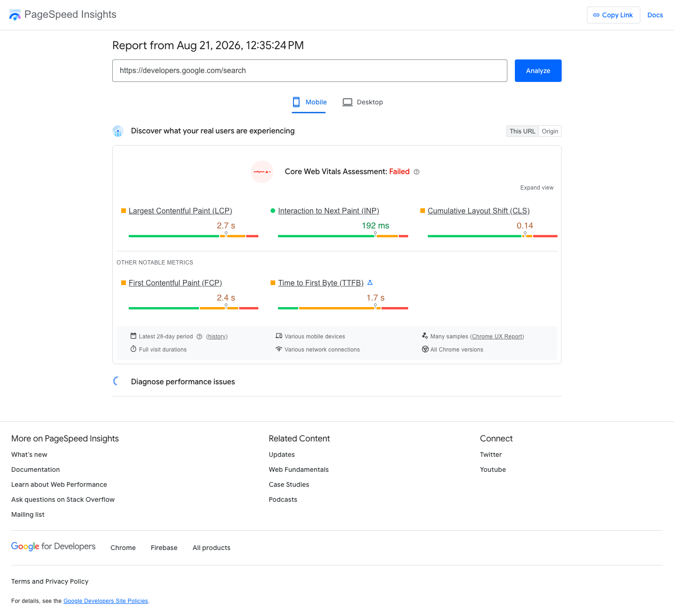The image size is (674, 616).
Task: Open Terms and Privacy Policy
Action: [50, 581]
